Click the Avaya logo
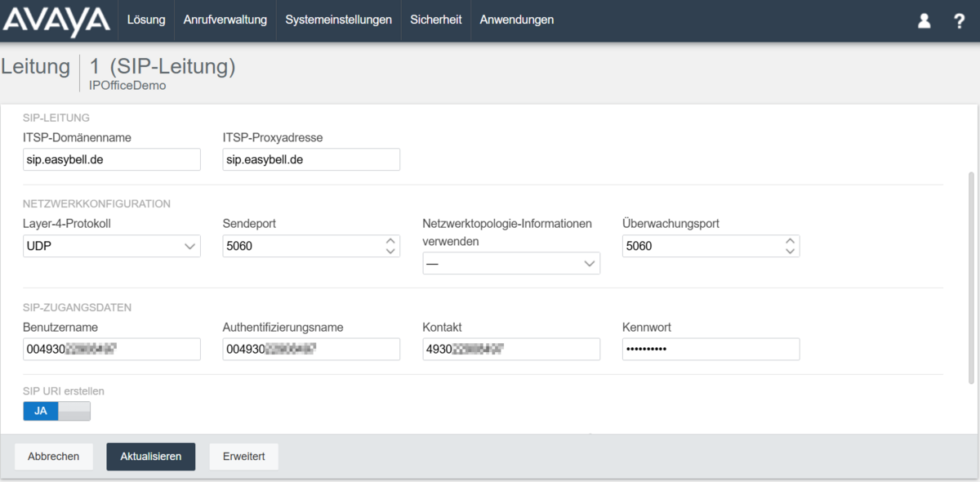This screenshot has height=482, width=980. [56, 20]
